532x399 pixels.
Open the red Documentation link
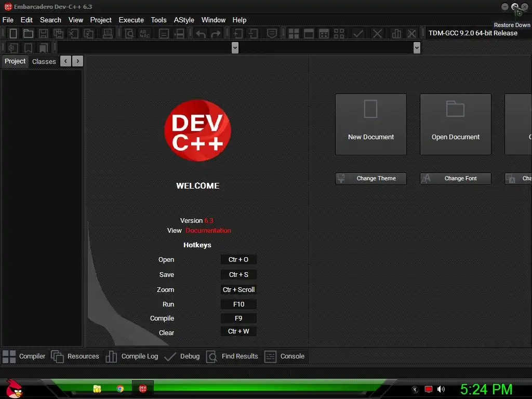point(208,230)
